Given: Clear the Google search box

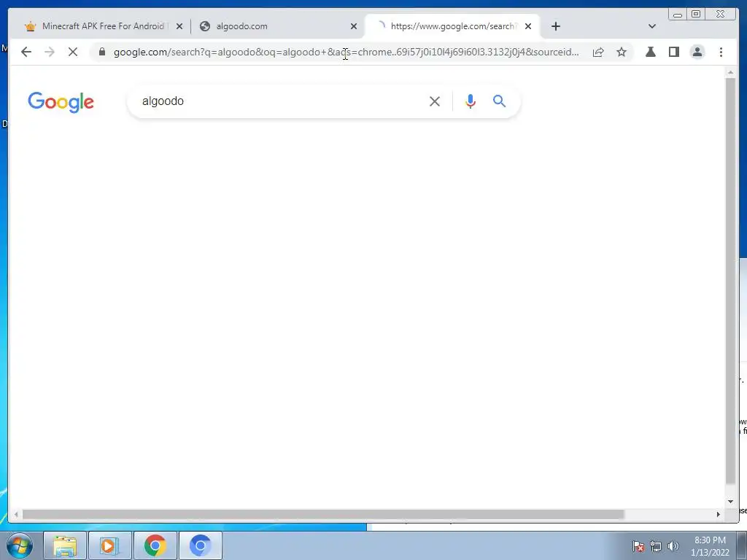Looking at the screenshot, I should [435, 101].
